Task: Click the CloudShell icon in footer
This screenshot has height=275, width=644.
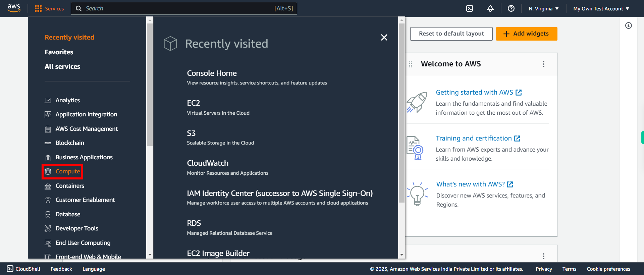Action: pyautogui.click(x=10, y=269)
